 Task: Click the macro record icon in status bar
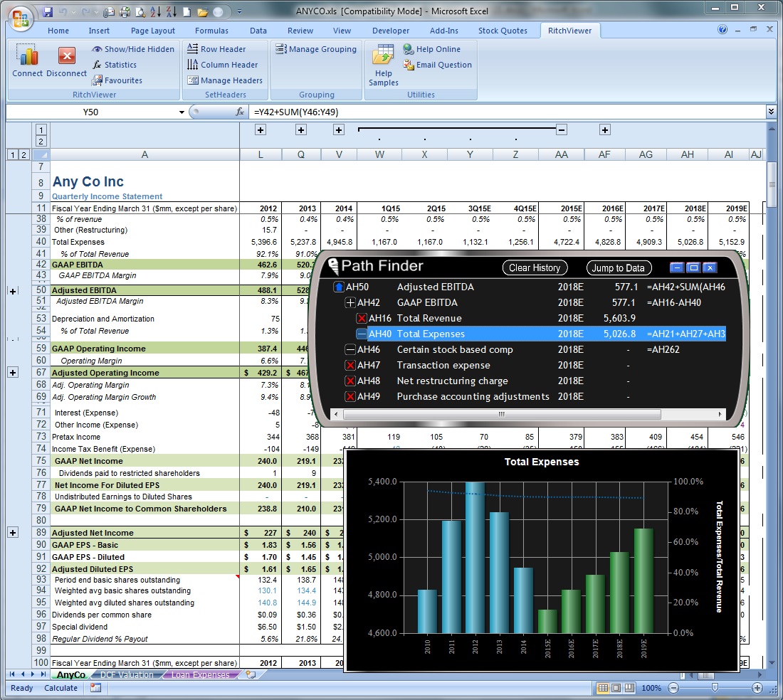(95, 687)
